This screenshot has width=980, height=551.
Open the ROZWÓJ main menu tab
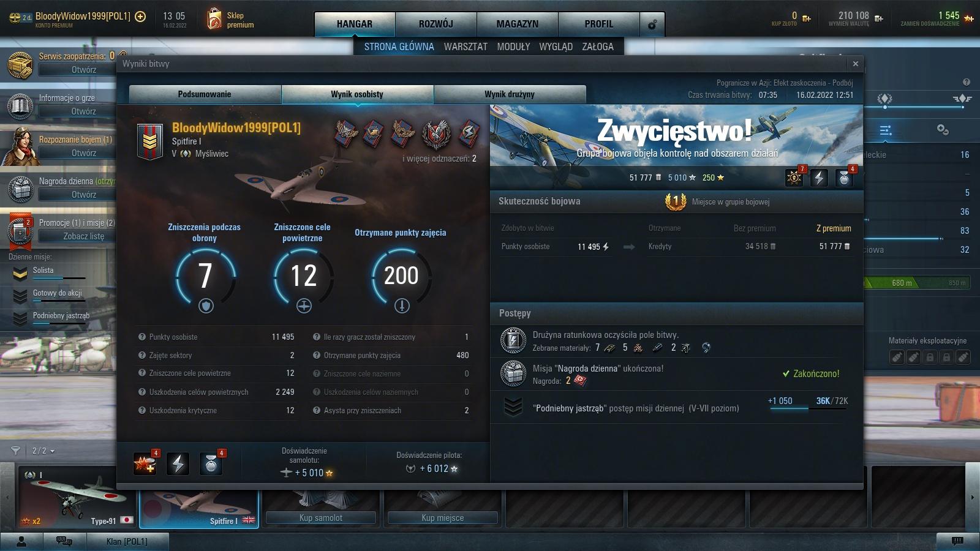click(x=435, y=24)
